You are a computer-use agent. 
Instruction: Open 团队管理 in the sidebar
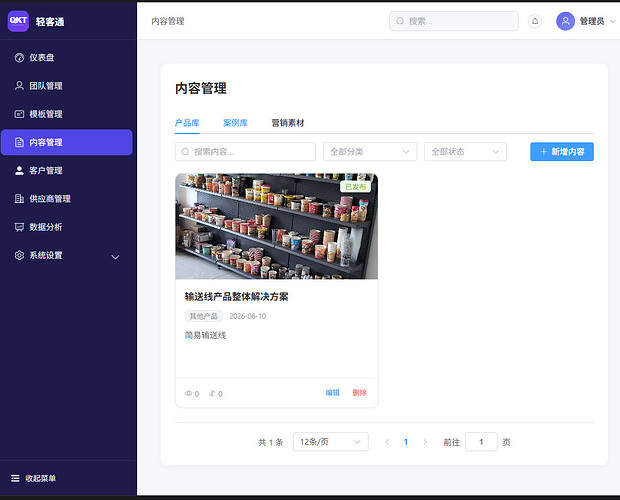click(66, 86)
